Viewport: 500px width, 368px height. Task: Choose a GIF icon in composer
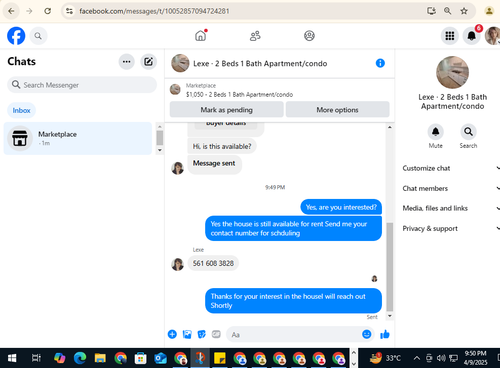point(216,334)
